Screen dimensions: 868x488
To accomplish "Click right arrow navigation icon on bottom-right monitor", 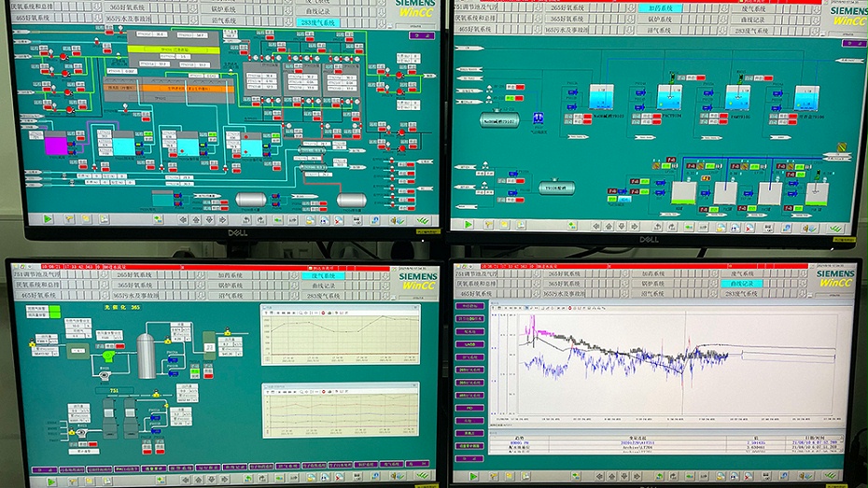I will [x=638, y=476].
